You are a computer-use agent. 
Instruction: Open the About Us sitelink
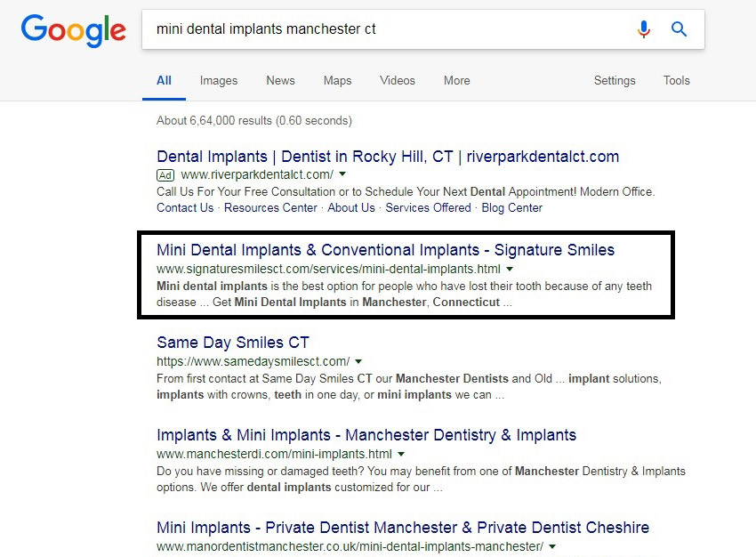(x=351, y=208)
